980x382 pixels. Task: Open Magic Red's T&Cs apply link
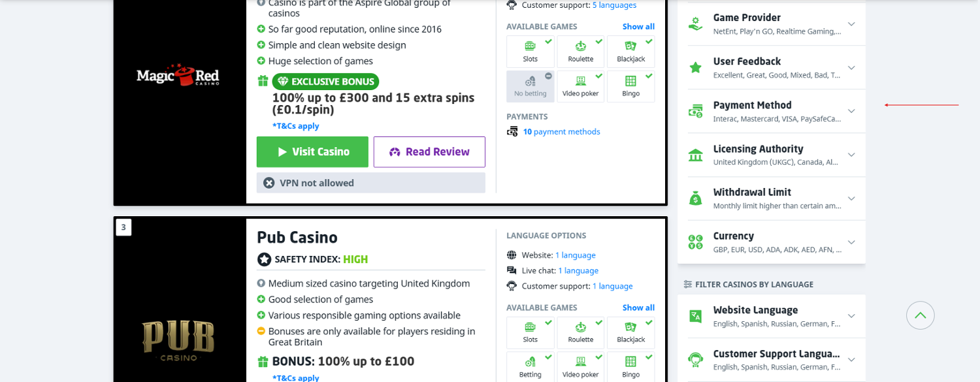[x=295, y=126]
